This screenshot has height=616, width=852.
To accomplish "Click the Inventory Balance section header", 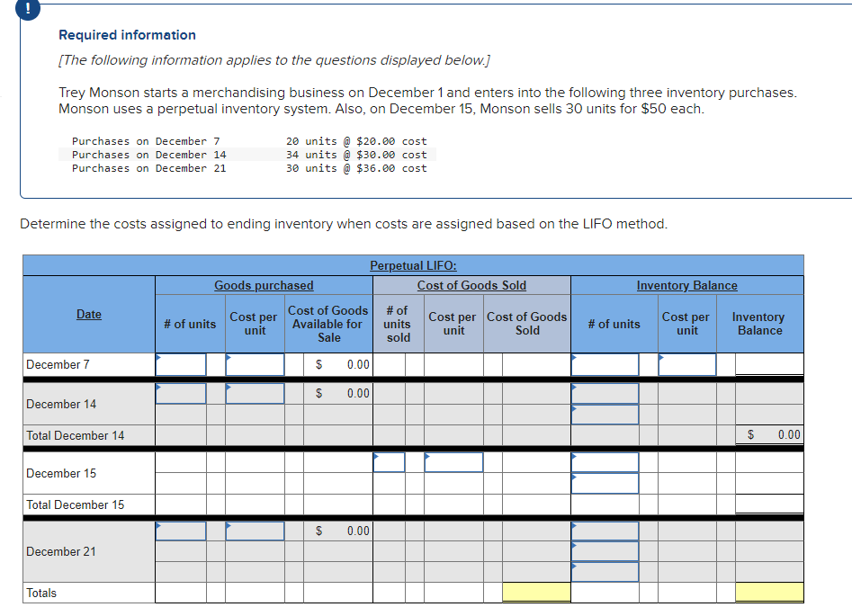I will [x=686, y=285].
